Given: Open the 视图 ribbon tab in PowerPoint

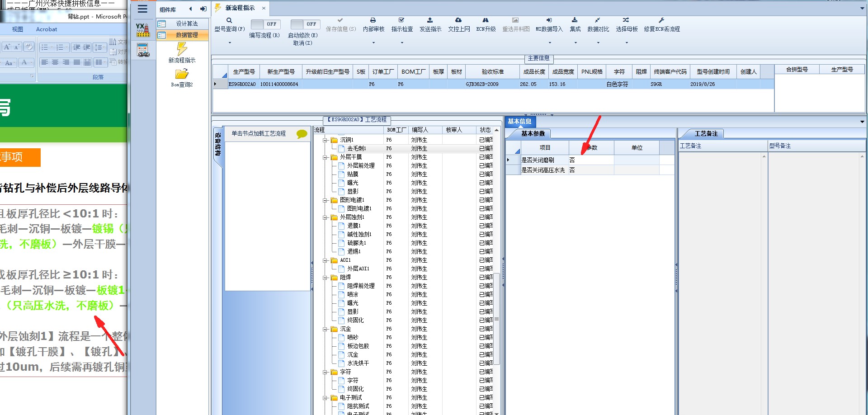Looking at the screenshot, I should coord(18,29).
